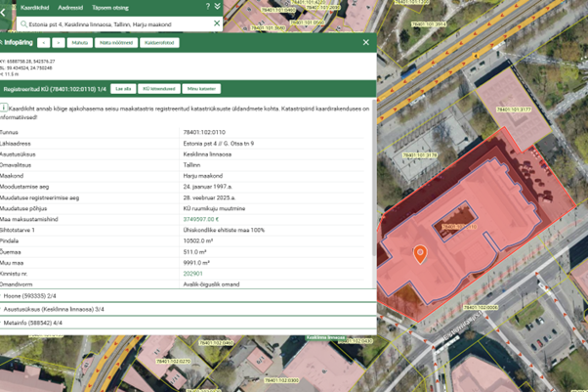Screen dimensions: 588x392
Task: Click the orange location pin on map
Action: pyautogui.click(x=420, y=253)
